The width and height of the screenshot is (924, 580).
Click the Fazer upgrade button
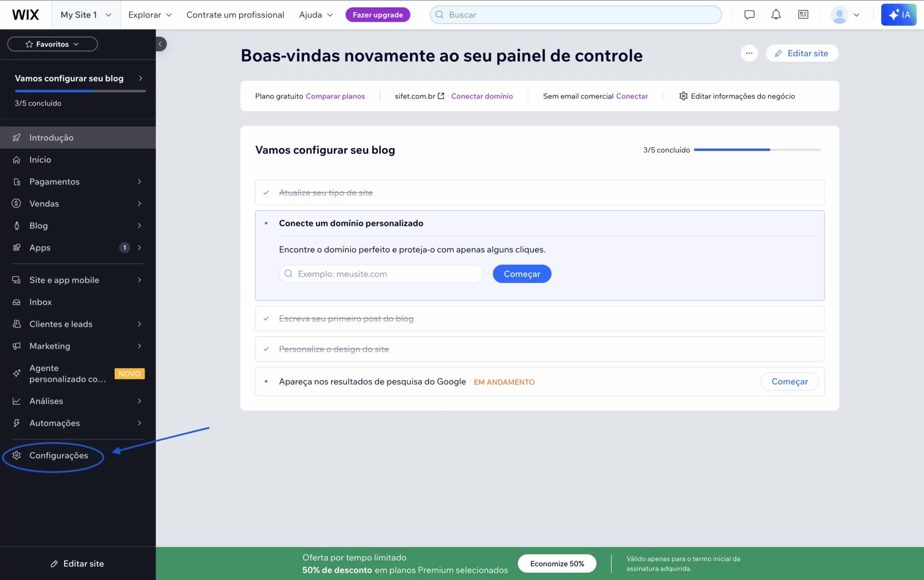click(x=378, y=14)
